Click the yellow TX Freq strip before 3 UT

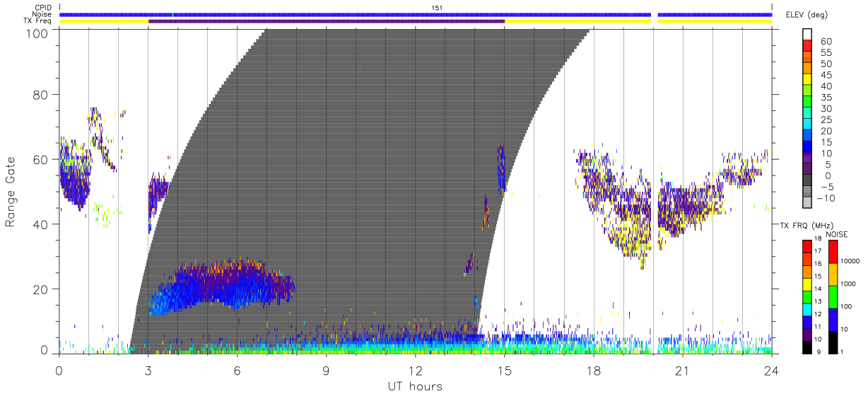(103, 21)
